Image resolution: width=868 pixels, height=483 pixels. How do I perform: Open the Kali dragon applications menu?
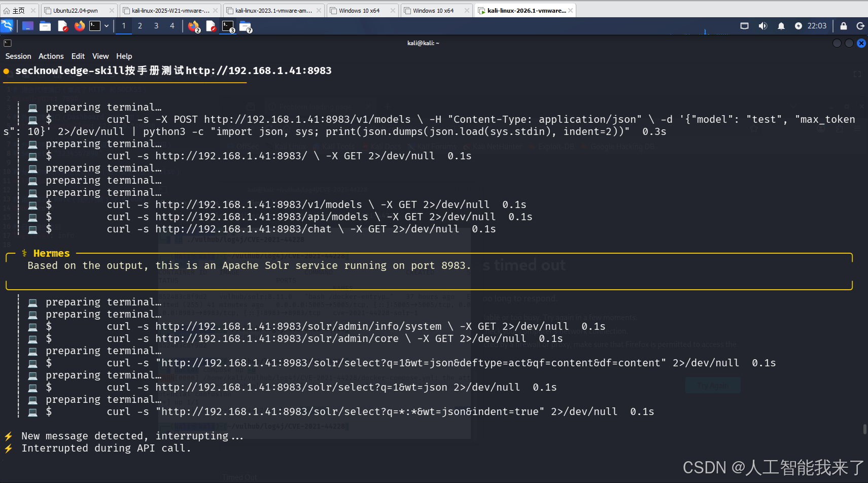[x=7, y=26]
